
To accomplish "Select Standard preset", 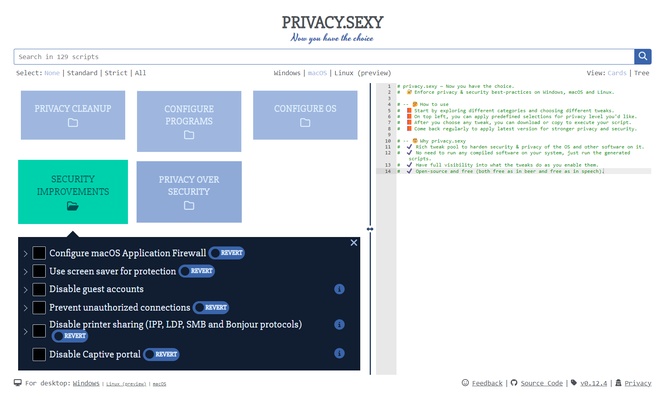I will (82, 73).
